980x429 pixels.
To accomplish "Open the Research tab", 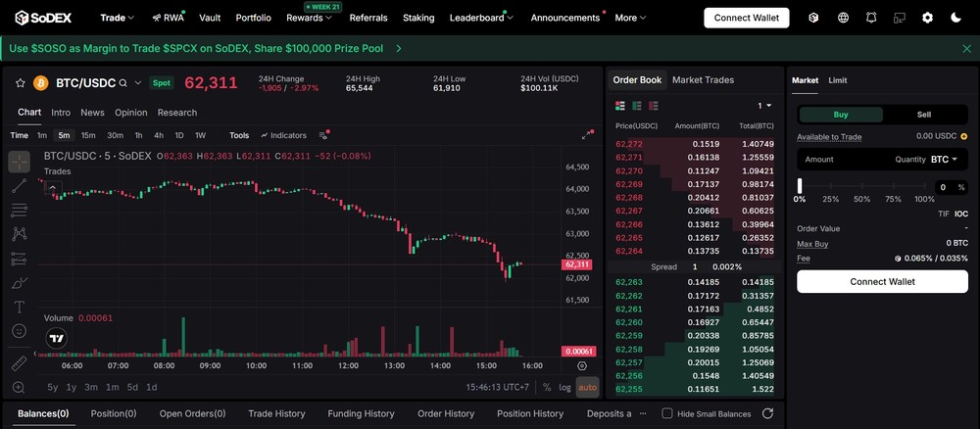I will tap(176, 113).
